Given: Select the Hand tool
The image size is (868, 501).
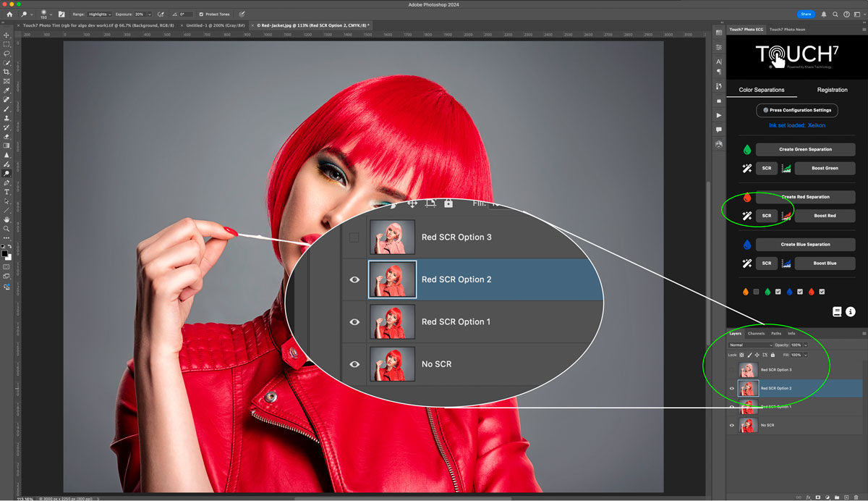Looking at the screenshot, I should coord(7,219).
